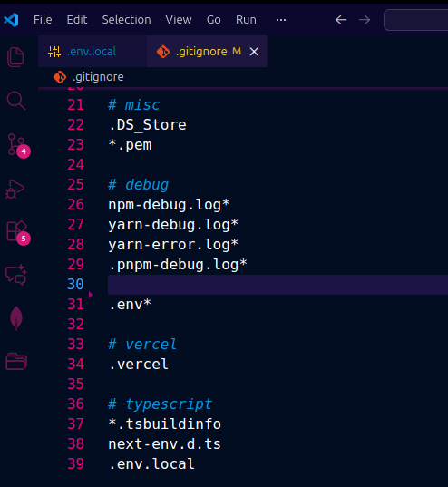Image resolution: width=448 pixels, height=487 pixels.
Task: Go back with the left arrow
Action: pyautogui.click(x=341, y=20)
